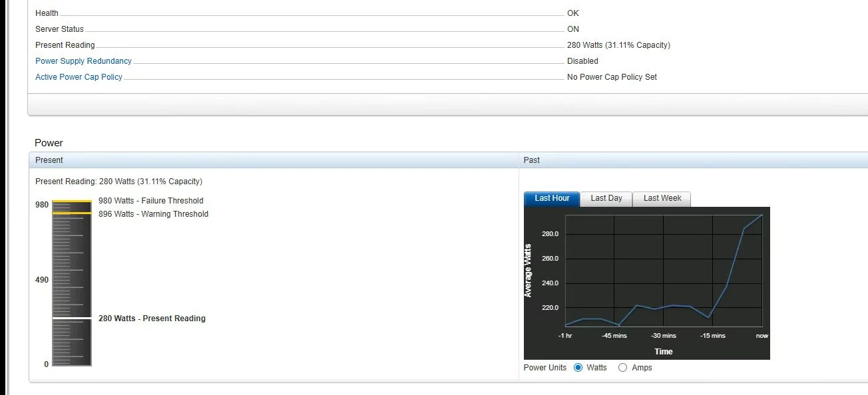Click the yellow warning threshold line on gauge

[x=72, y=213]
